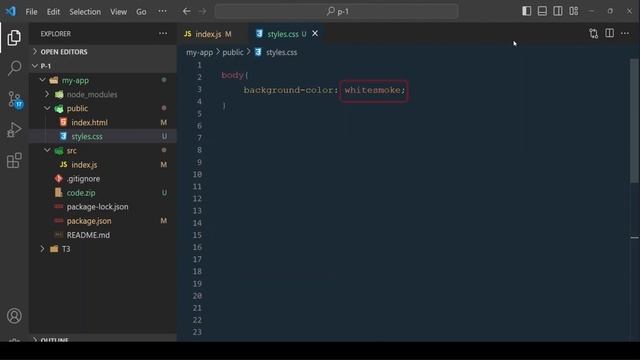This screenshot has width=640, height=360.
Task: Open the Extensions view
Action: click(14, 160)
